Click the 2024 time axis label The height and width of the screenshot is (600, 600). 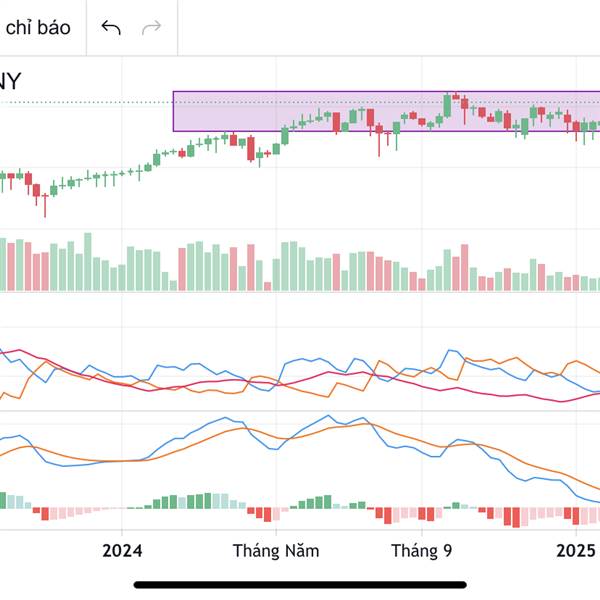pyautogui.click(x=122, y=551)
